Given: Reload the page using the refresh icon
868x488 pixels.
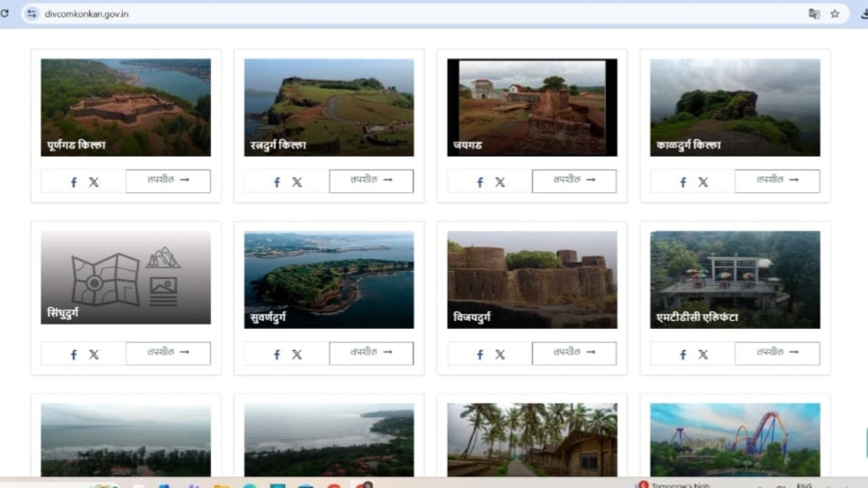Looking at the screenshot, I should point(7,14).
